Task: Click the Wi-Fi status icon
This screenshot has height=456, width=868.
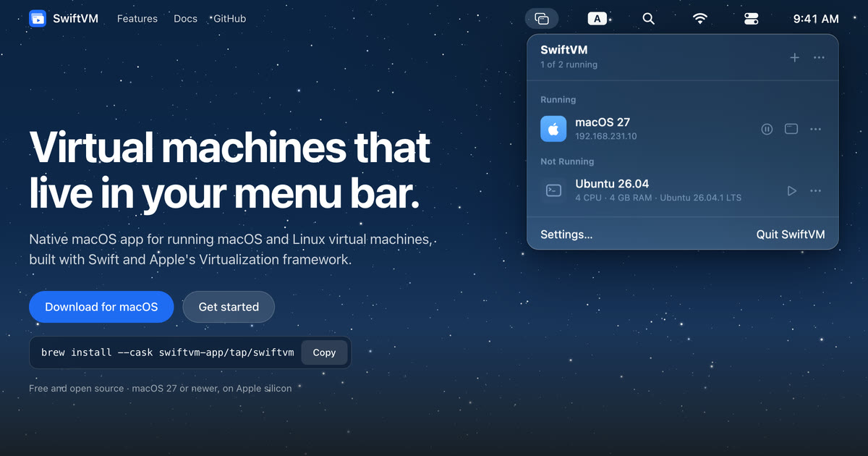Action: pyautogui.click(x=700, y=19)
